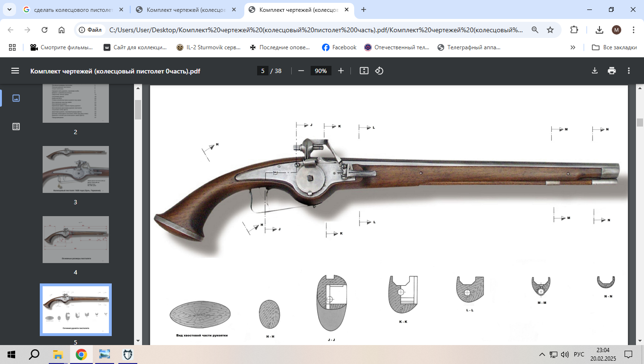Click the PDF zoom in plus button

pyautogui.click(x=341, y=71)
